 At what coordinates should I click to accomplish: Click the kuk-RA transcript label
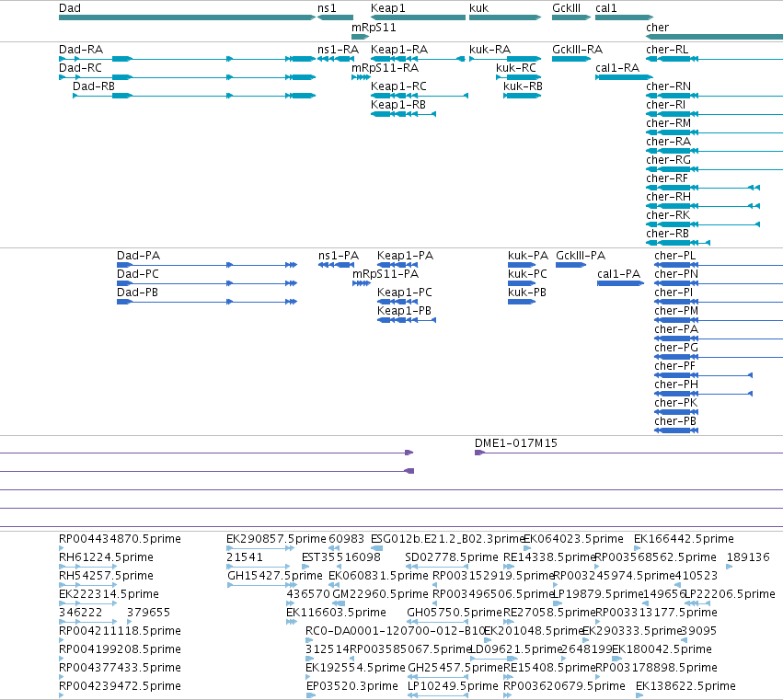pos(489,50)
